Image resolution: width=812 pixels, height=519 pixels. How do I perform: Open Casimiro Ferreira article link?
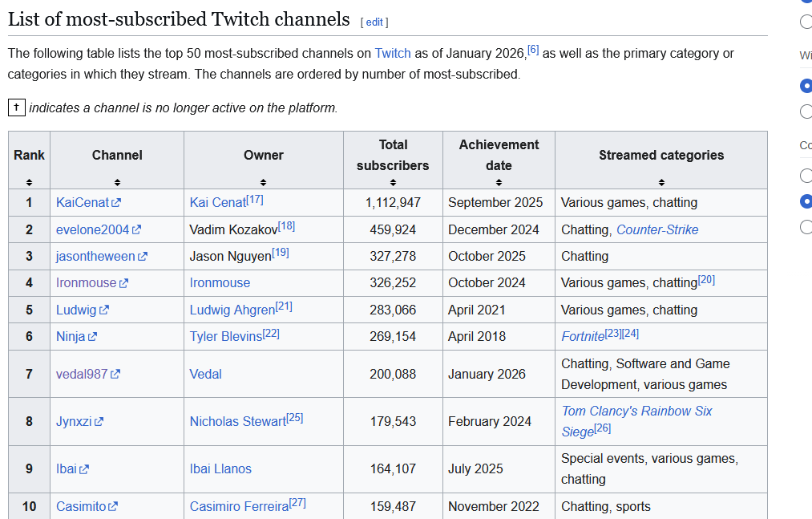(239, 506)
